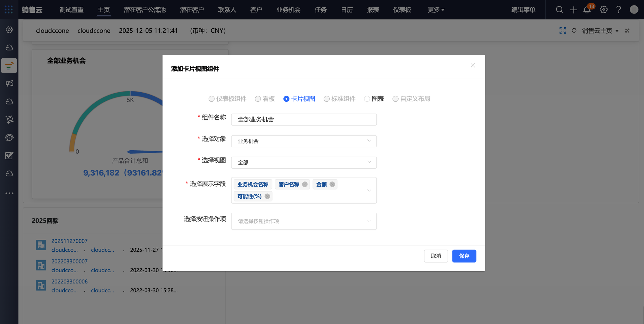The image size is (644, 324).
Task: Choose the 仪表板组件 radio button
Action: click(212, 99)
